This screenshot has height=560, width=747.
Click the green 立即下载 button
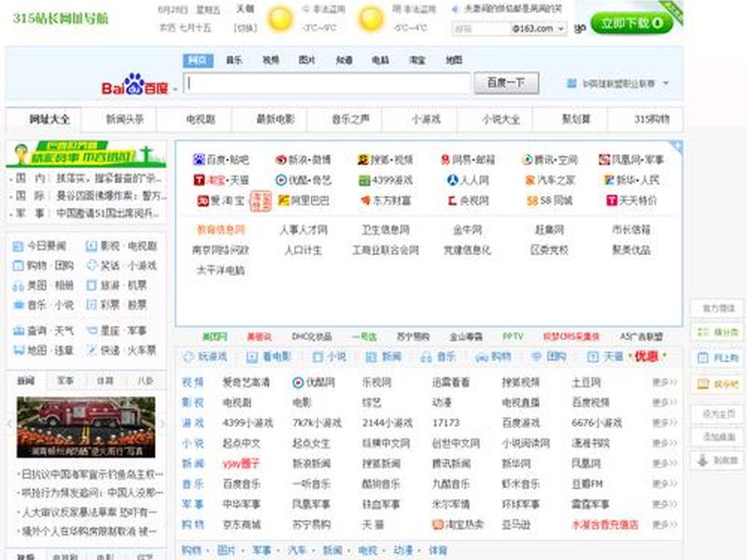pyautogui.click(x=632, y=23)
